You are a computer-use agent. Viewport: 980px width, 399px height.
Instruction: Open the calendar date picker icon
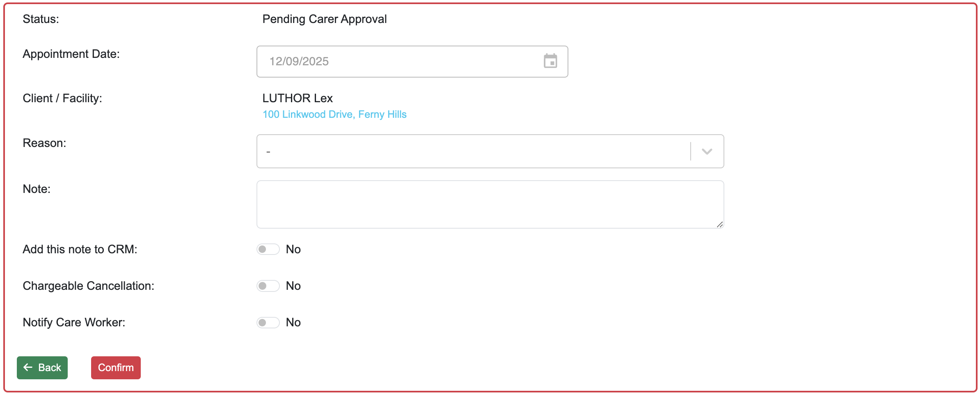[x=550, y=61]
